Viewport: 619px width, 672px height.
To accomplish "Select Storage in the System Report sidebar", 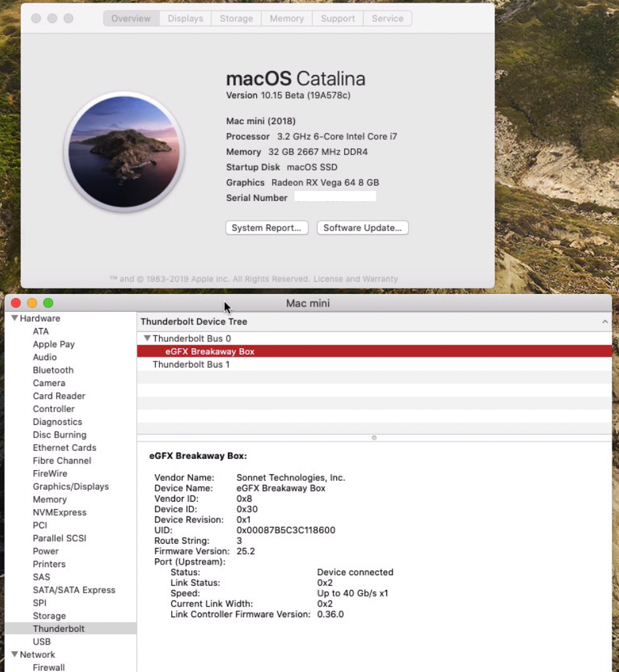I will click(49, 616).
